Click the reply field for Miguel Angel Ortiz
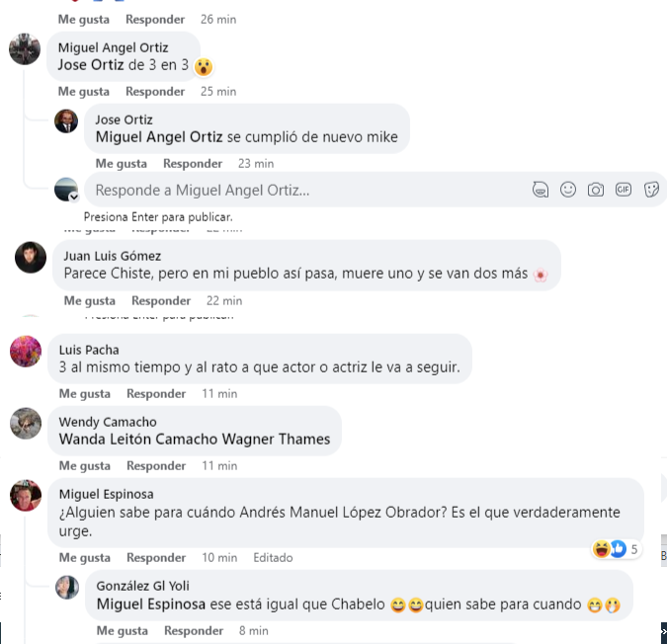 306,190
